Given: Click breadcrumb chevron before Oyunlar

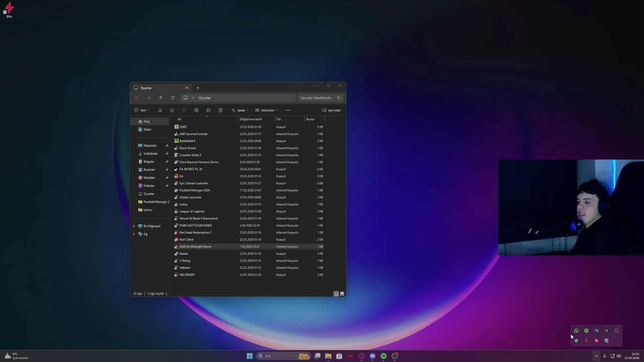Looking at the screenshot, I should (x=193, y=98).
